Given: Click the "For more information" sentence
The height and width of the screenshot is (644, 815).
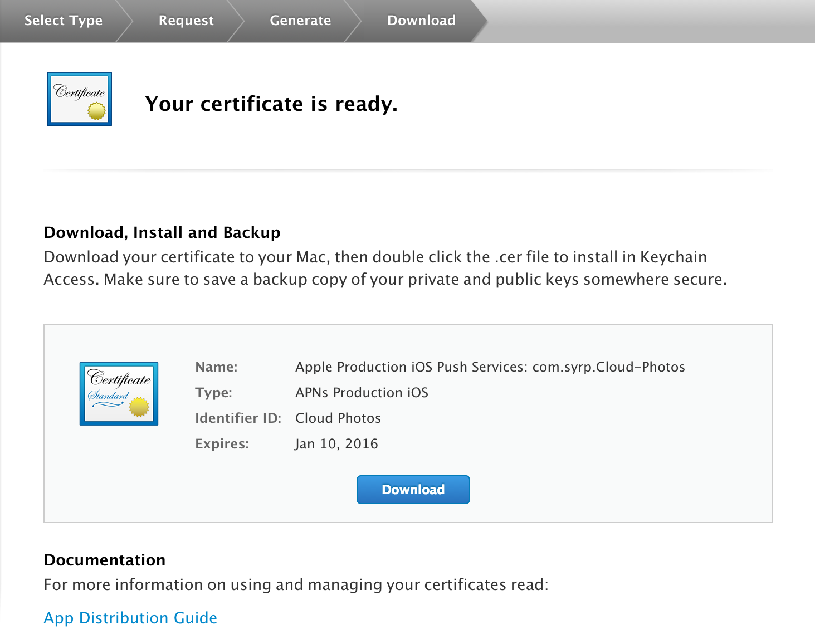Looking at the screenshot, I should point(296,584).
